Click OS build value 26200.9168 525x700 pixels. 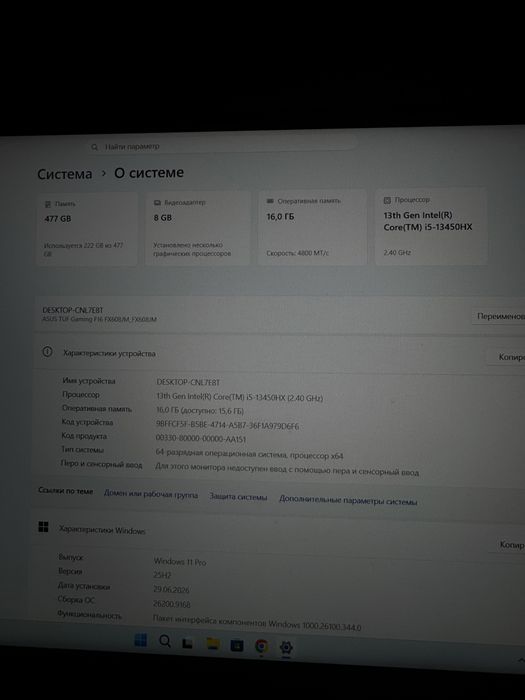click(x=171, y=604)
